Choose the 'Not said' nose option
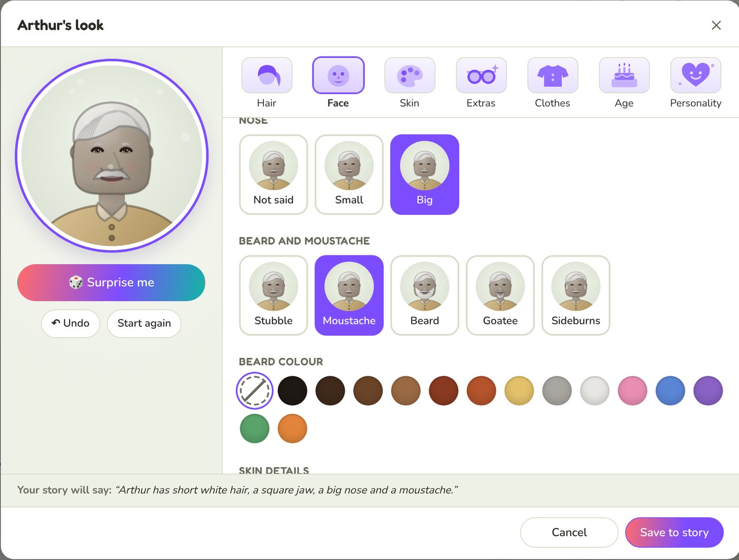Image resolution: width=739 pixels, height=560 pixels. 273,175
